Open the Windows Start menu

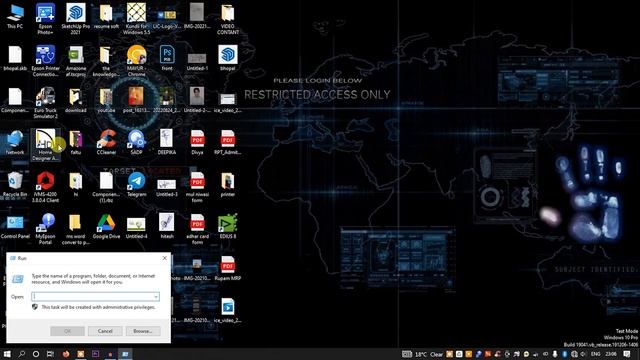point(7,354)
